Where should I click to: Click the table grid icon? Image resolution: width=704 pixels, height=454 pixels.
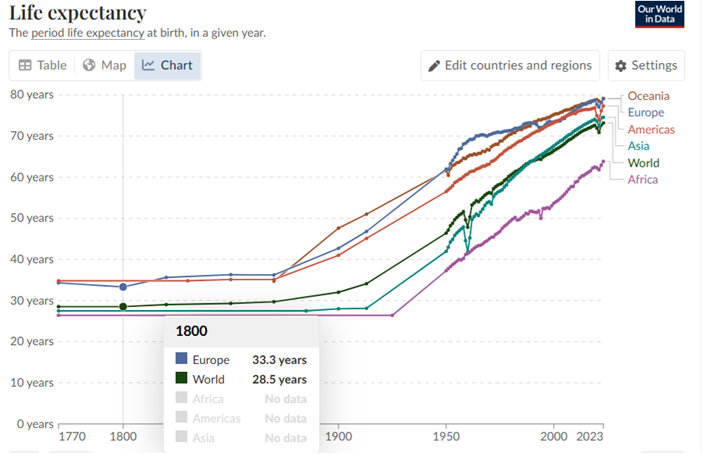25,65
